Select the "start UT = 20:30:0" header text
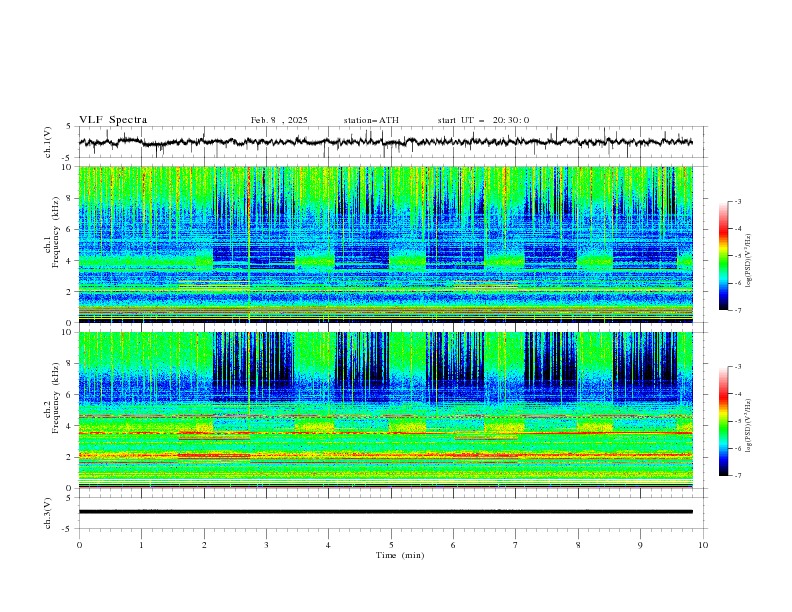 [483, 120]
